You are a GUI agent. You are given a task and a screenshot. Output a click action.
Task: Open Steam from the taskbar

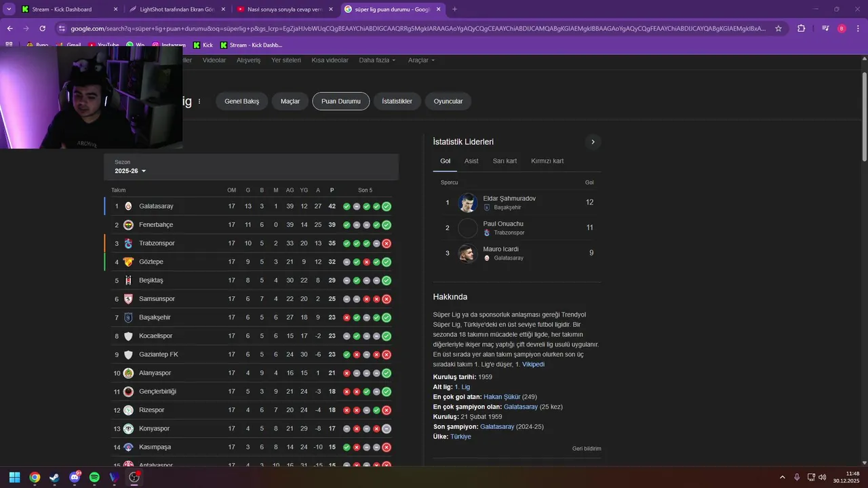[54, 477]
